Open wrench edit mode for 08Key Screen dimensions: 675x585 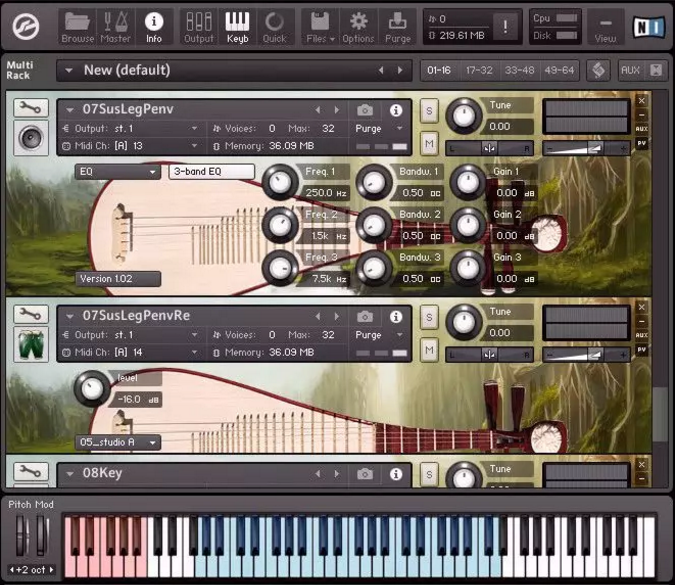coord(31,471)
